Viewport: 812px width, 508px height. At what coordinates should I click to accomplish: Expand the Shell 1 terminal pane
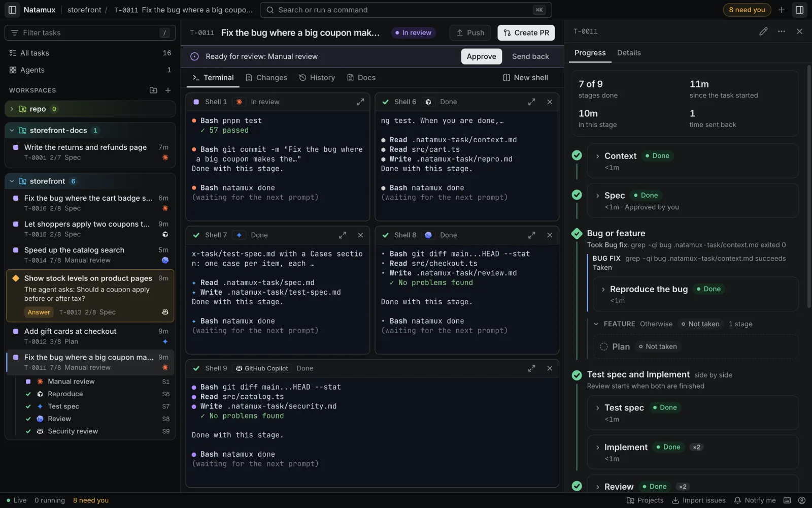(360, 102)
